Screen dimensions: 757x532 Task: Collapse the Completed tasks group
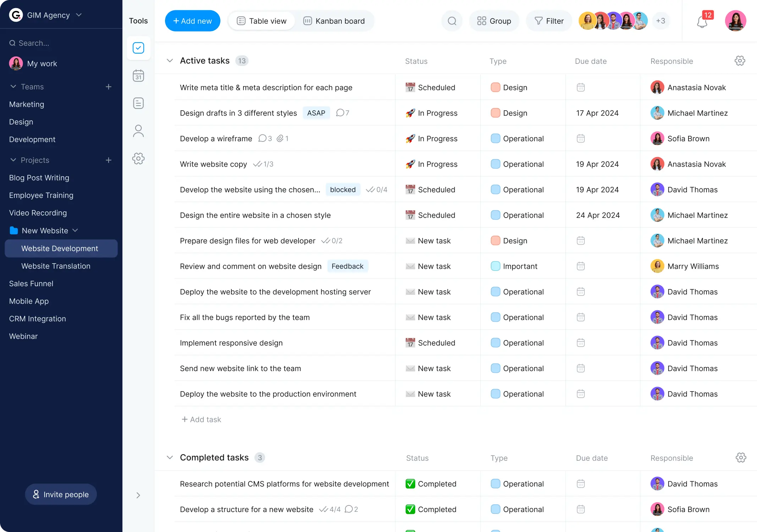pos(170,458)
